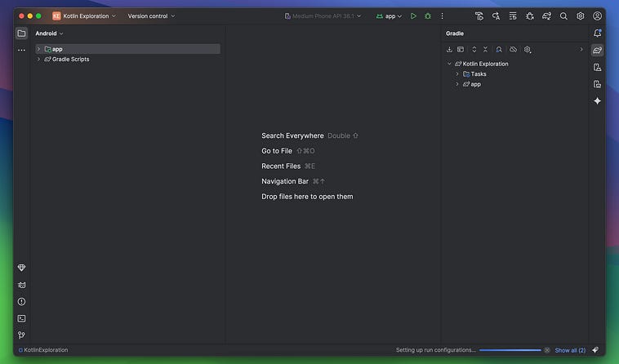The width and height of the screenshot is (619, 364).
Task: Click KotlinExploration in status bar
Action: tap(43, 350)
